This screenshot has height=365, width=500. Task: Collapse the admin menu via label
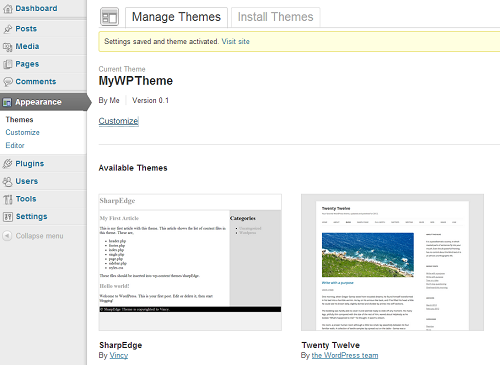39,236
